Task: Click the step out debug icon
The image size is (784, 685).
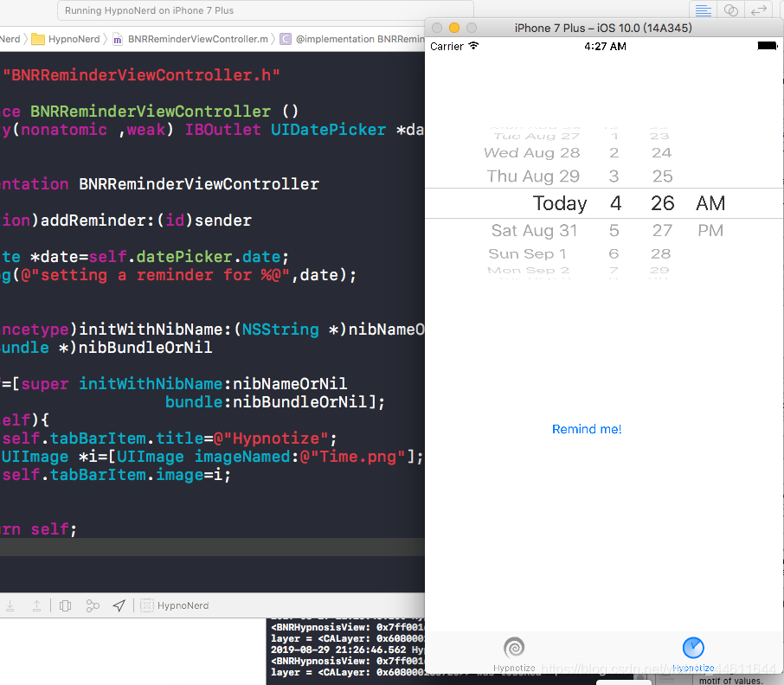Action: (36, 606)
